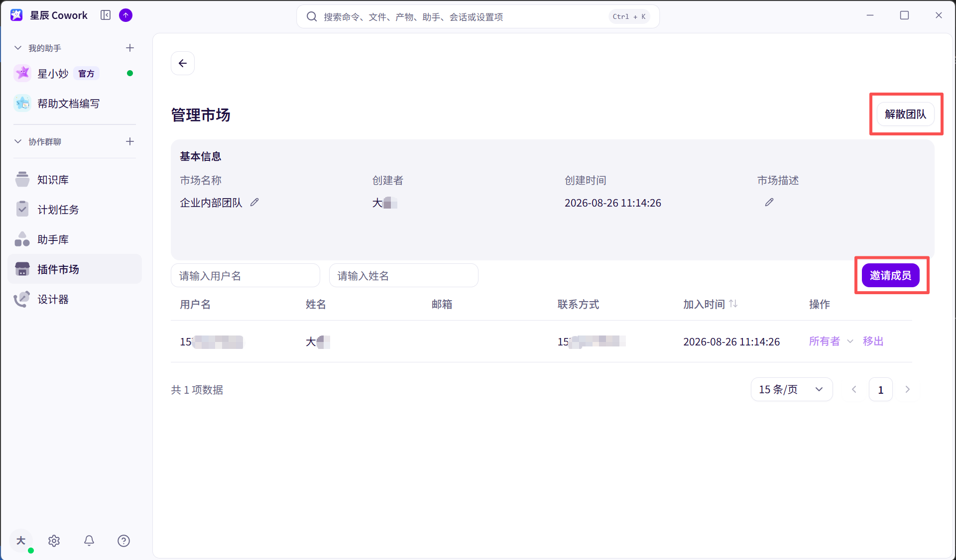
Task: Open 设计器 from the sidebar
Action: 75,299
